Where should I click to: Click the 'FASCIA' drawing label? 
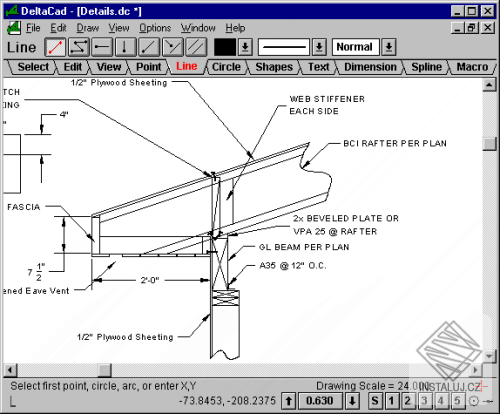tap(24, 207)
